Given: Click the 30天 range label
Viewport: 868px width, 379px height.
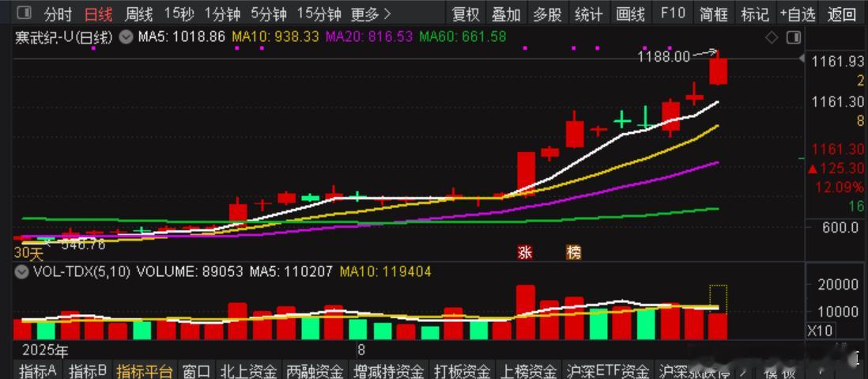Looking at the screenshot, I should coord(28,255).
